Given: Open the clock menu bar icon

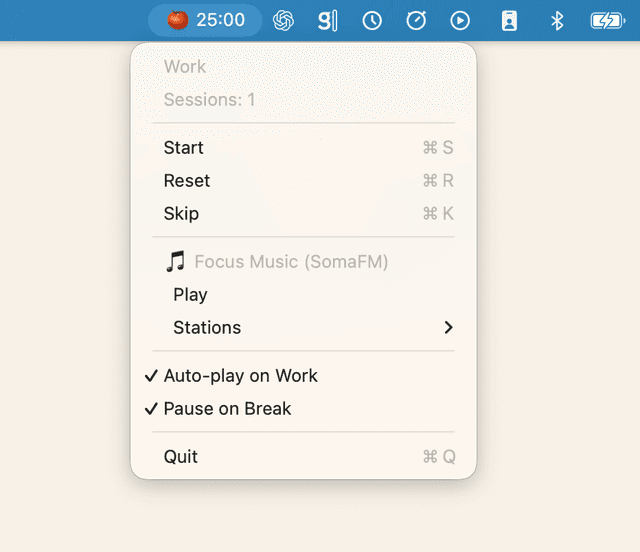Looking at the screenshot, I should [372, 20].
